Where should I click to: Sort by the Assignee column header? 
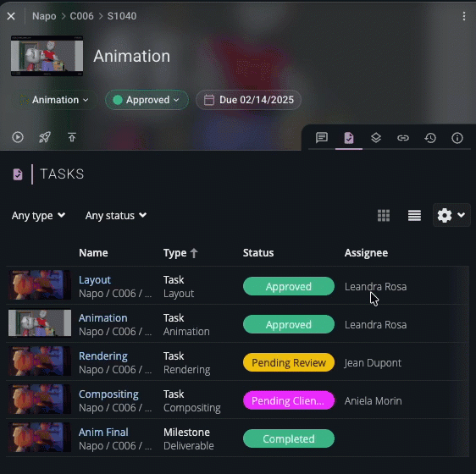[366, 253]
